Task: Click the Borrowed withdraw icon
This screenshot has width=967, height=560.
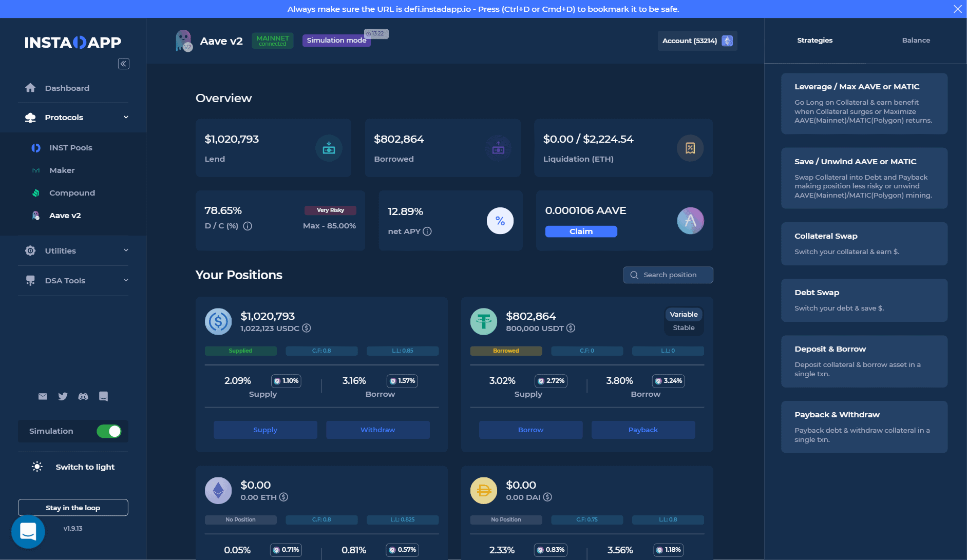Action: coord(498,148)
